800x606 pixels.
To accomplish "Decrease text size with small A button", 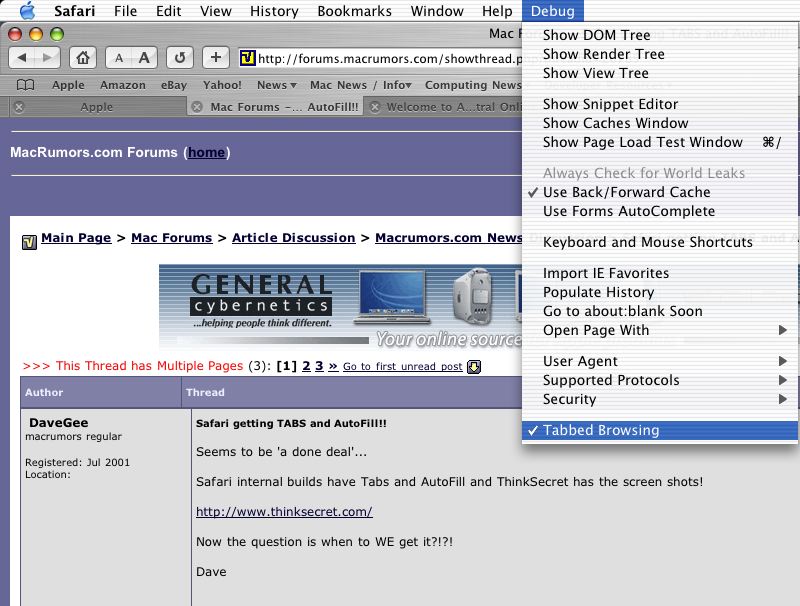I will pyautogui.click(x=119, y=58).
